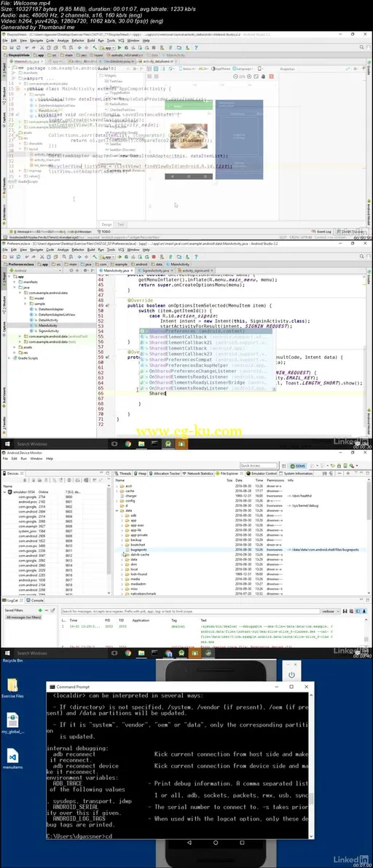Screen dimensions: 373x868
Task: Open Exercise Files desktop folder
Action: click(12, 689)
